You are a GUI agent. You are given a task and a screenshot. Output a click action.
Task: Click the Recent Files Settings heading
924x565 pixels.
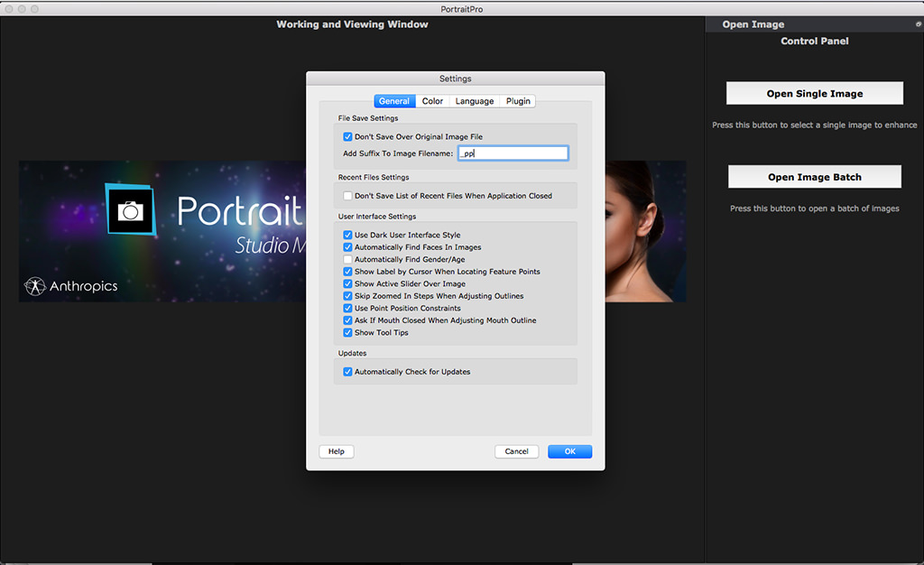click(x=373, y=177)
